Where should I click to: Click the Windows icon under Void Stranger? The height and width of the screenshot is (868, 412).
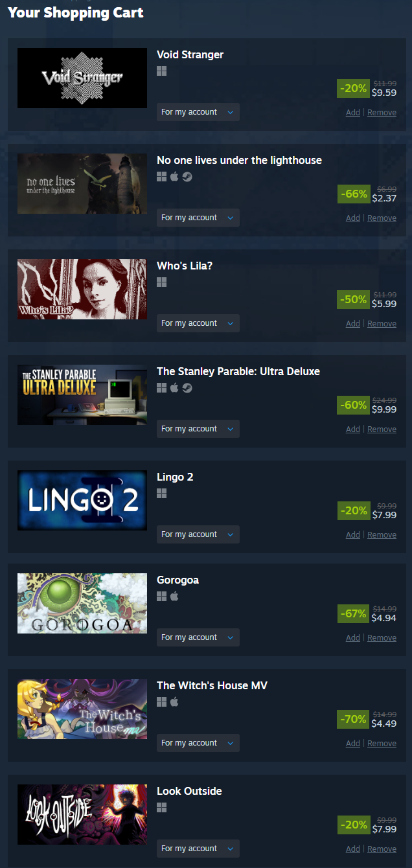161,71
